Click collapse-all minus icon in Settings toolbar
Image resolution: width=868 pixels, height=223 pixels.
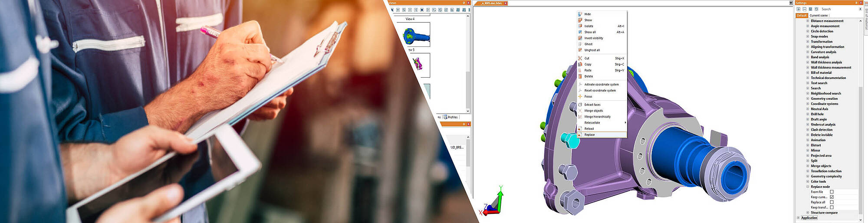pos(804,9)
